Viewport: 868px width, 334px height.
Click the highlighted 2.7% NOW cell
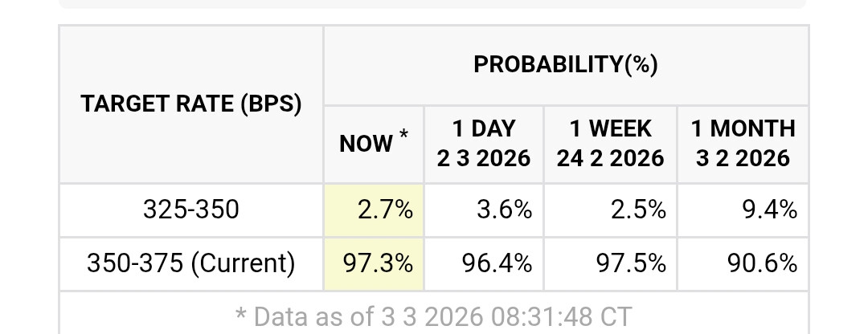(374, 210)
